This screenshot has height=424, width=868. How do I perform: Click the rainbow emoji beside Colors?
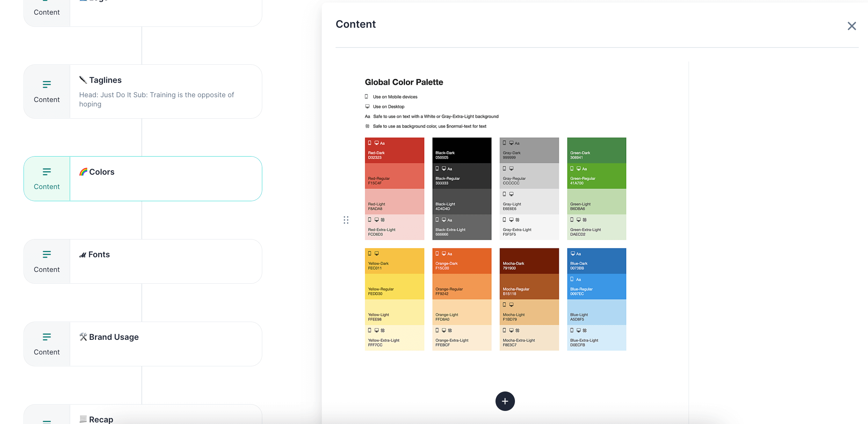click(x=83, y=172)
